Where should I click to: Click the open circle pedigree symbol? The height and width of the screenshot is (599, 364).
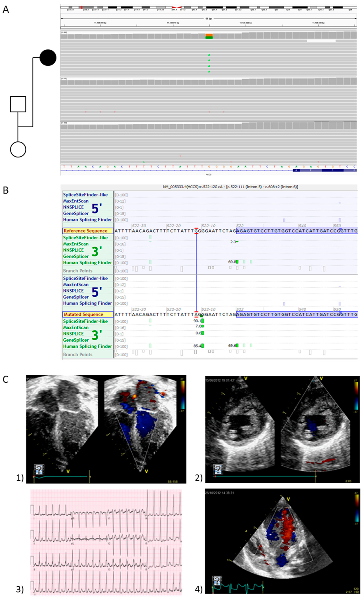pyautogui.click(x=18, y=149)
